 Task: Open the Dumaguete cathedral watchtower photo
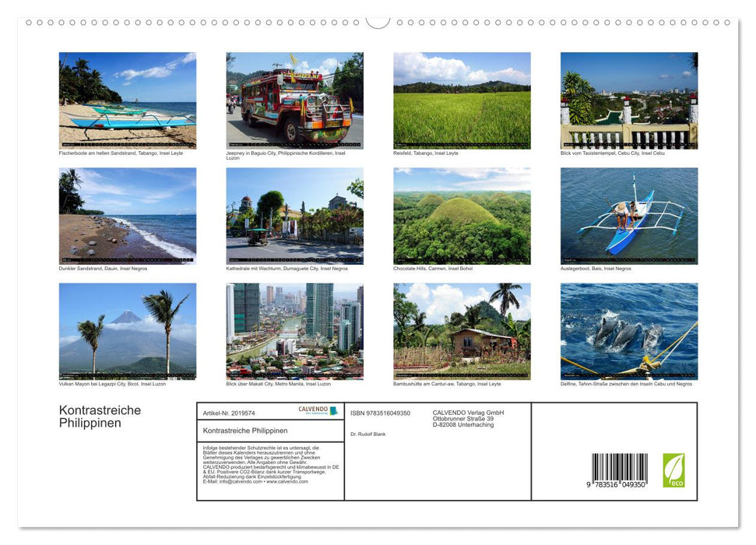pyautogui.click(x=295, y=215)
